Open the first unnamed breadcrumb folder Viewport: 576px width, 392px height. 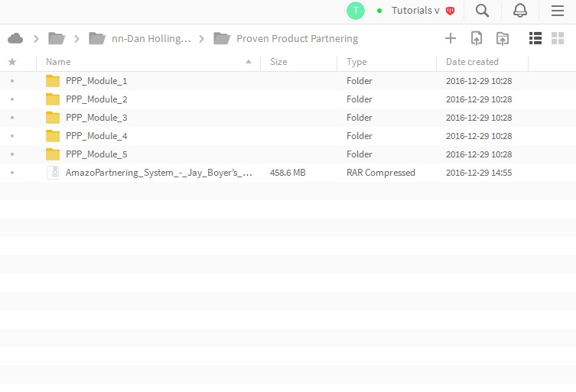56,38
